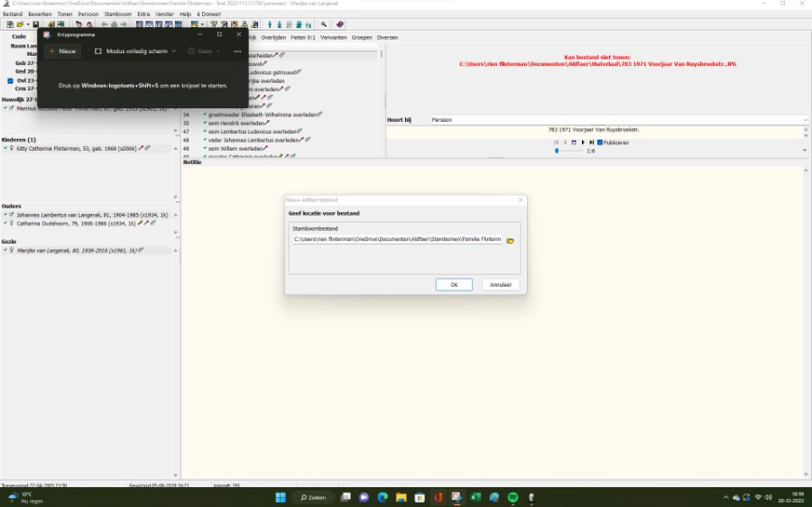Screen dimensions: 812x507
Task: Click the save diskette toolbar icon
Action: pos(34,24)
